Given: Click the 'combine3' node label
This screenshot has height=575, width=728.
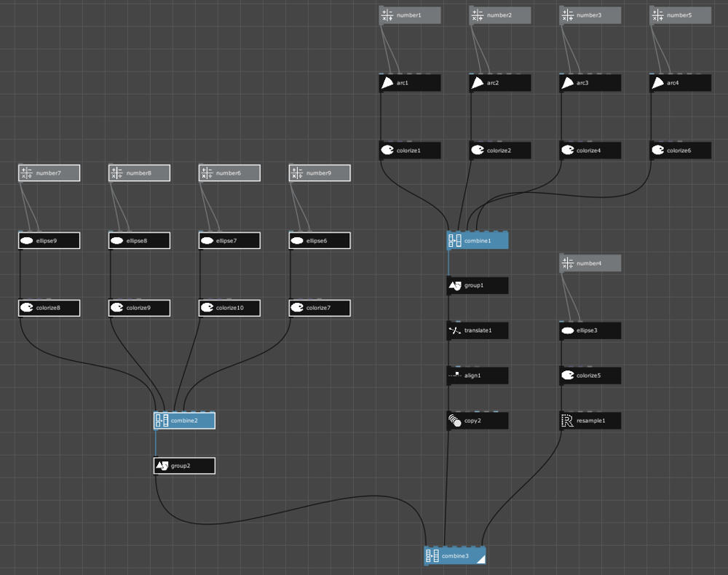Looking at the screenshot, I should point(455,556).
